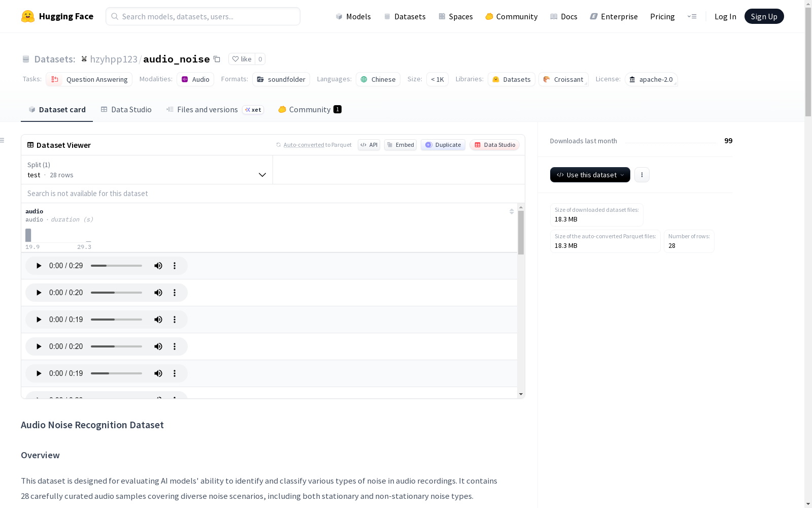Click the audio duration histogram bar
812x508 pixels.
point(28,235)
